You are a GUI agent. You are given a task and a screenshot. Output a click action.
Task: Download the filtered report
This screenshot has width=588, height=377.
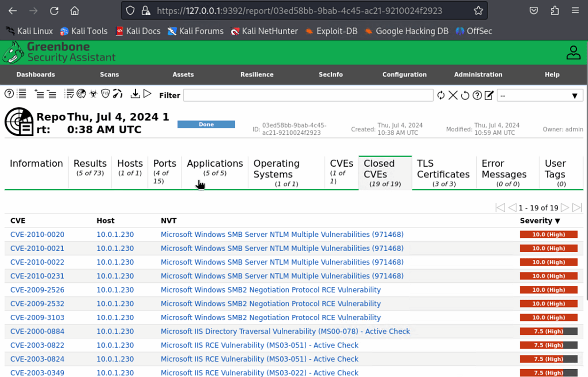(x=135, y=94)
